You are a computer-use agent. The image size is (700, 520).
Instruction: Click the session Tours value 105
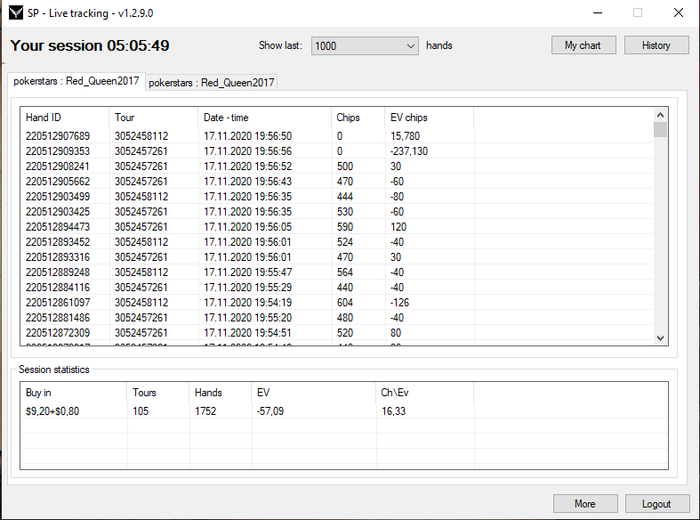pos(141,411)
